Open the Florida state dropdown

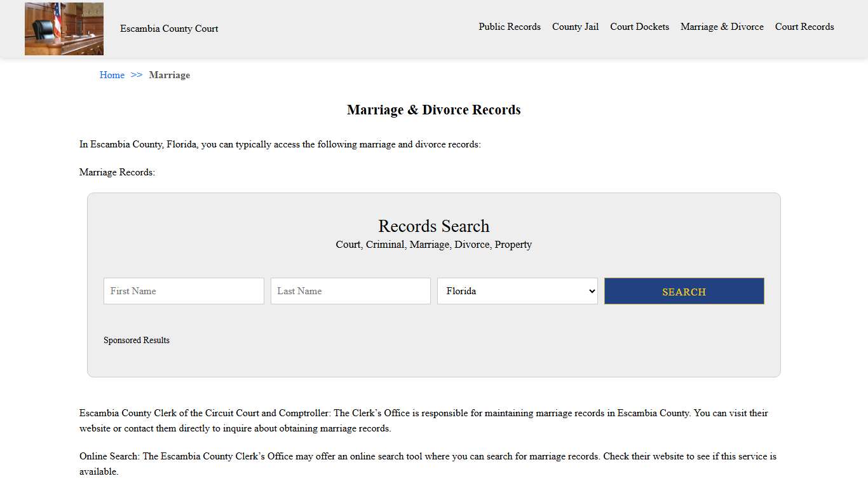[517, 291]
